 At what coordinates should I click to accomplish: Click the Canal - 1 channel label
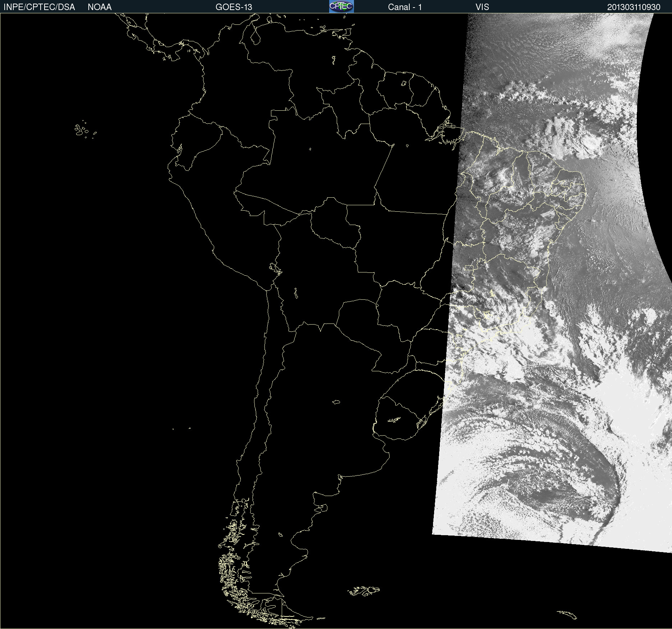click(x=405, y=7)
